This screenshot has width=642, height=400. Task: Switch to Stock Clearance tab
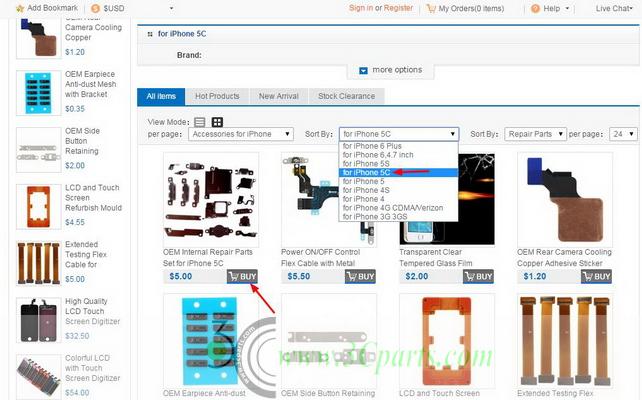pos(346,97)
